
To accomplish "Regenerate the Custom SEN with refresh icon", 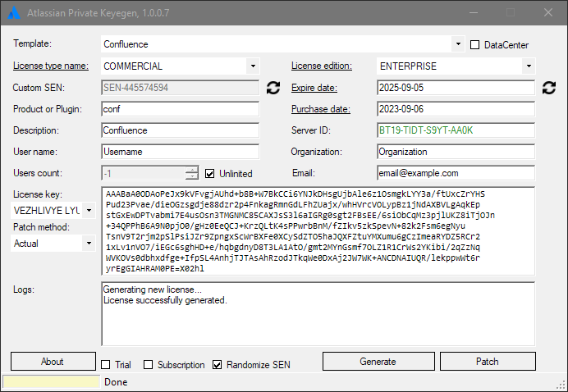I will coord(273,88).
